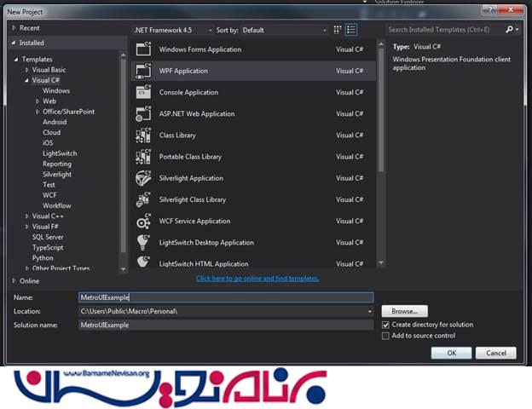Select the Class Library template icon
The image size is (532, 409).
tap(143, 135)
